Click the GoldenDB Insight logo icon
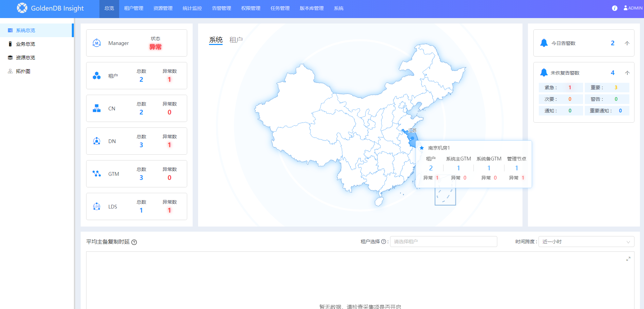The width and height of the screenshot is (644, 309). pyautogui.click(x=22, y=8)
